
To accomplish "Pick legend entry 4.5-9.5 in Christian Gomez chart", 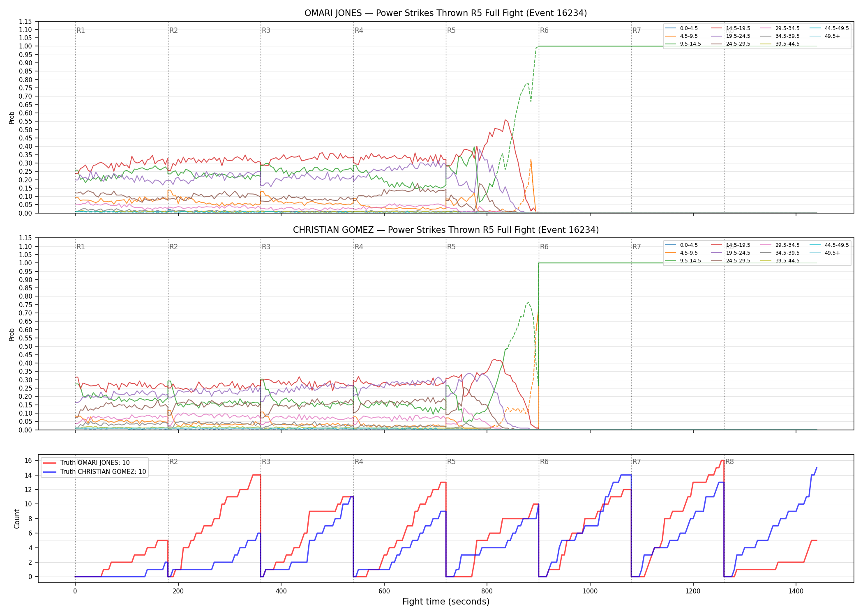I will [x=681, y=253].
